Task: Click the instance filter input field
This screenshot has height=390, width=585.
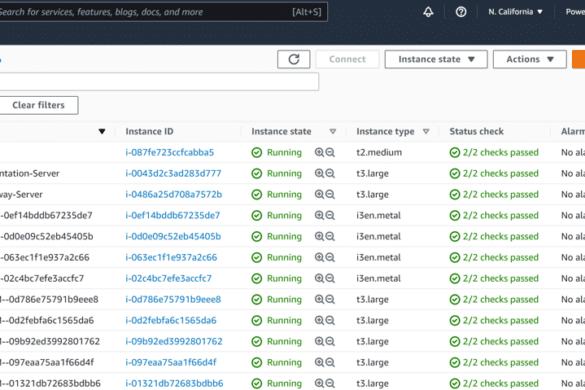Action: pos(159,81)
